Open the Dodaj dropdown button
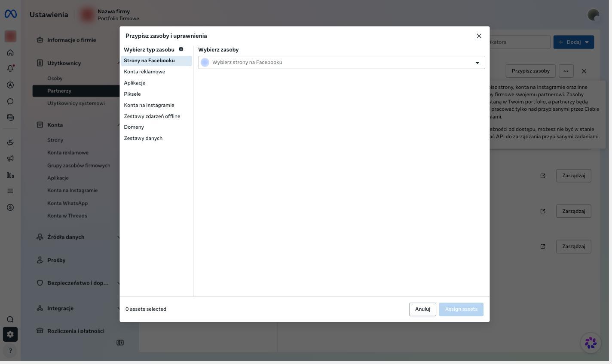Viewport: 612px width, 364px height. [x=574, y=42]
